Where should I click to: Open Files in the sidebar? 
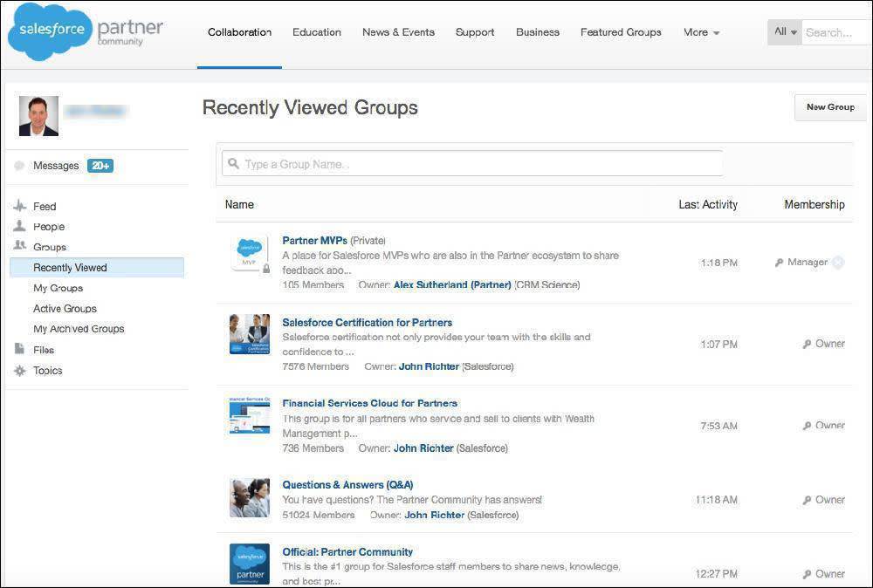pos(44,350)
